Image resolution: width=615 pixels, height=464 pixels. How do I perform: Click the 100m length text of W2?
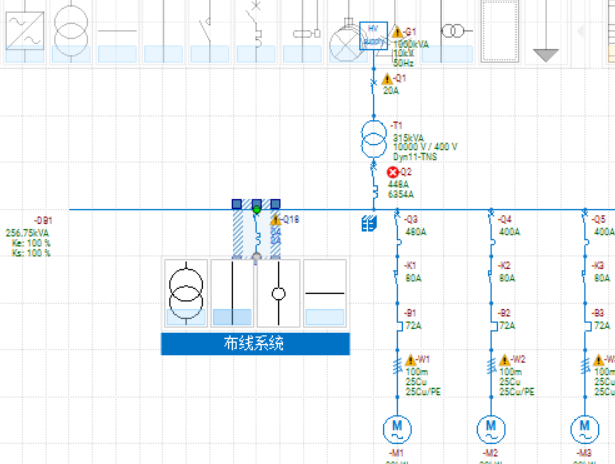click(x=510, y=371)
